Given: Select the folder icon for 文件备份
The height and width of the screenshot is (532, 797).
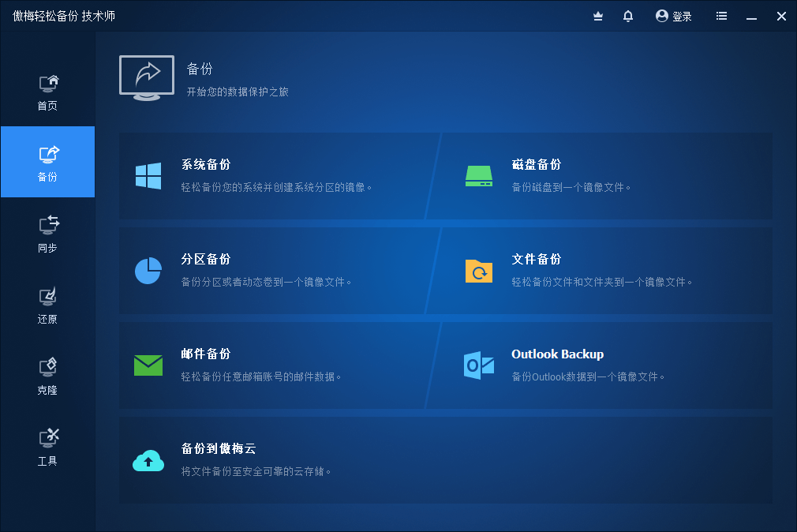Looking at the screenshot, I should click(479, 270).
